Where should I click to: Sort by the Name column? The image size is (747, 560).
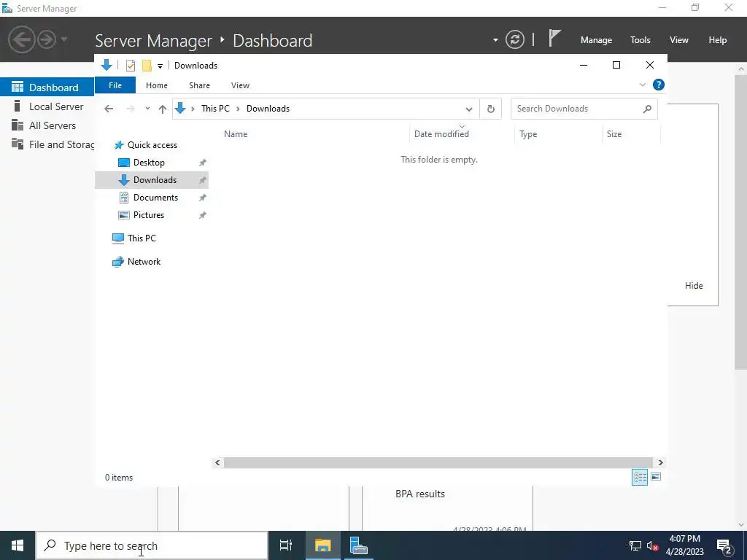tap(314, 134)
